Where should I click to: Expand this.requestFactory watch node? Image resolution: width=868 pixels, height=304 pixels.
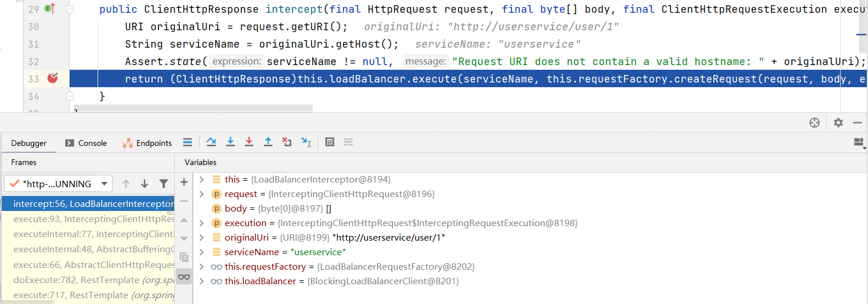(201, 266)
